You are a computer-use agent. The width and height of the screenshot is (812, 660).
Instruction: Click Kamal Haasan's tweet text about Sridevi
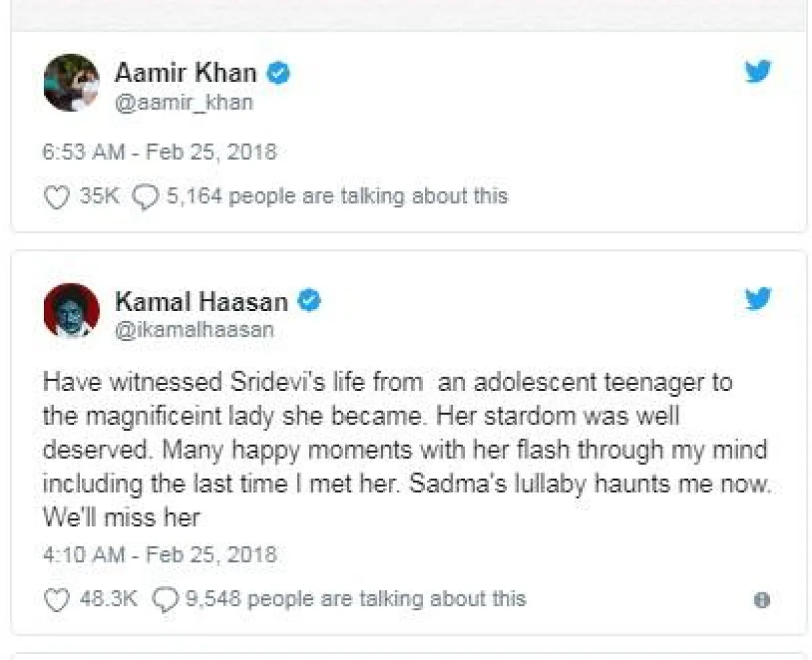pyautogui.click(x=406, y=449)
